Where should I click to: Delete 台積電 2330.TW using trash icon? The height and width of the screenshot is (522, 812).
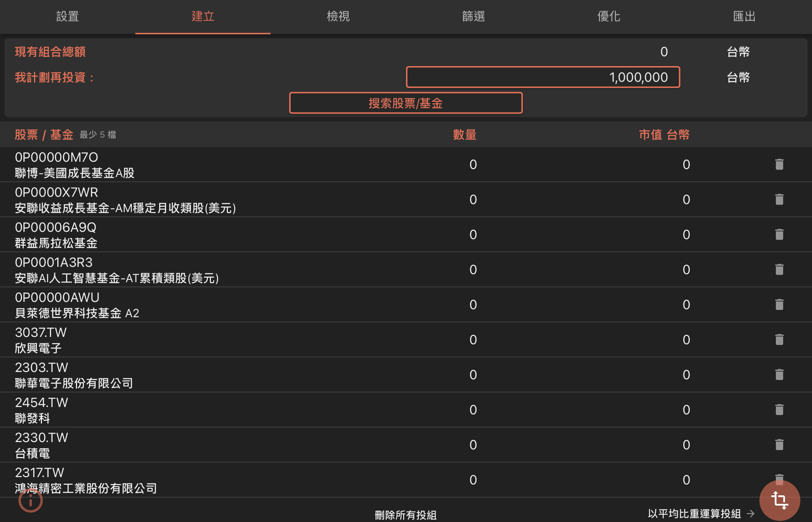779,445
